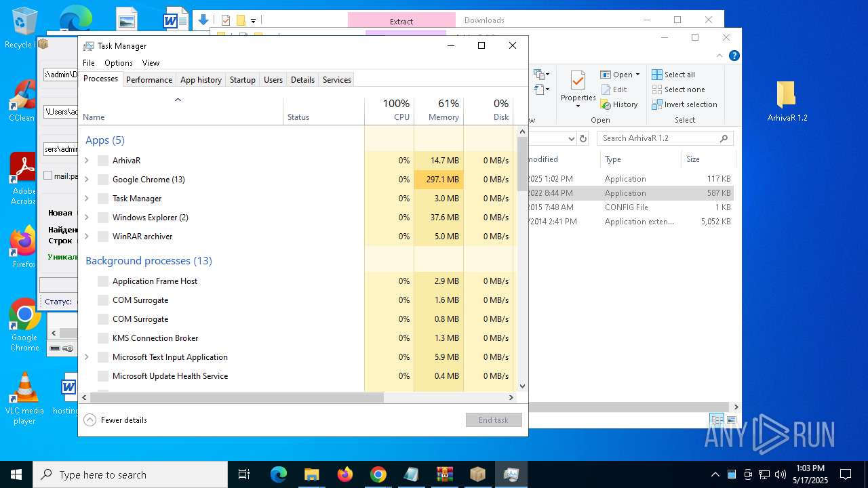Collapse Task Manager with Fewer details

click(115, 420)
